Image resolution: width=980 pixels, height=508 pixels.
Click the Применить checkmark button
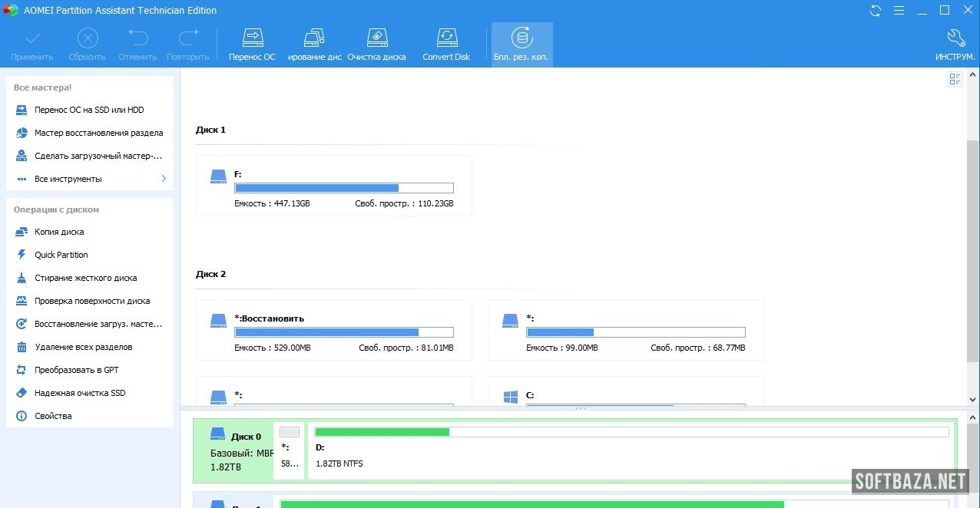click(32, 45)
